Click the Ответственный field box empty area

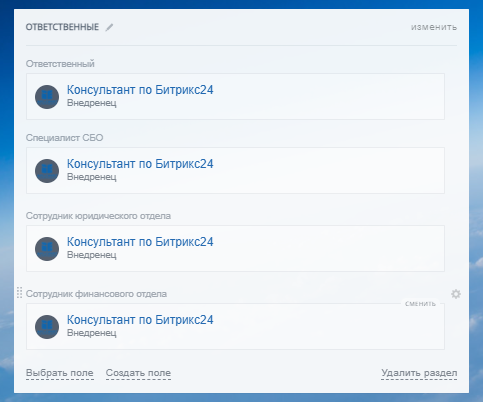click(328, 97)
